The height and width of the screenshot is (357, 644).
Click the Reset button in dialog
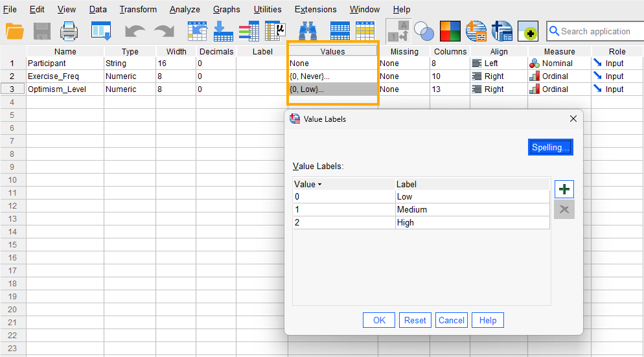pos(415,320)
